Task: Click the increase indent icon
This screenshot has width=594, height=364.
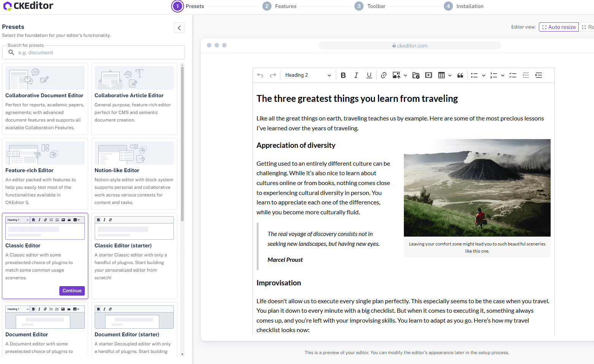Action: 538,75
